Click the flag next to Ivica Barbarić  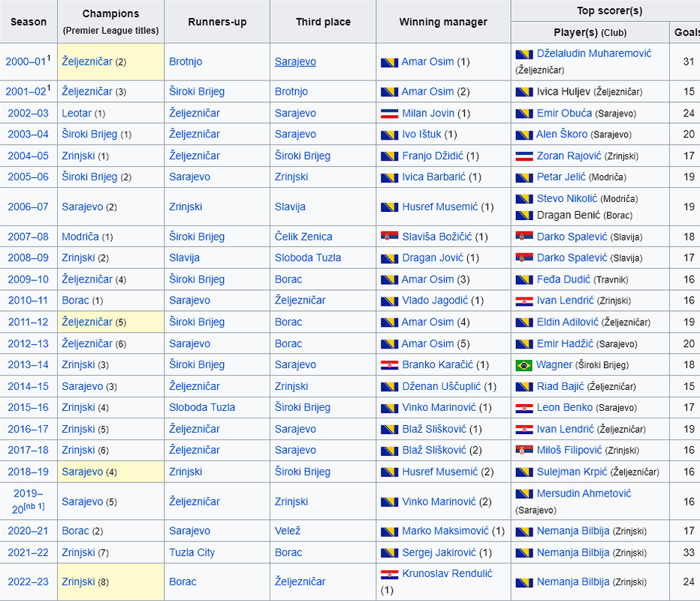[x=389, y=178]
